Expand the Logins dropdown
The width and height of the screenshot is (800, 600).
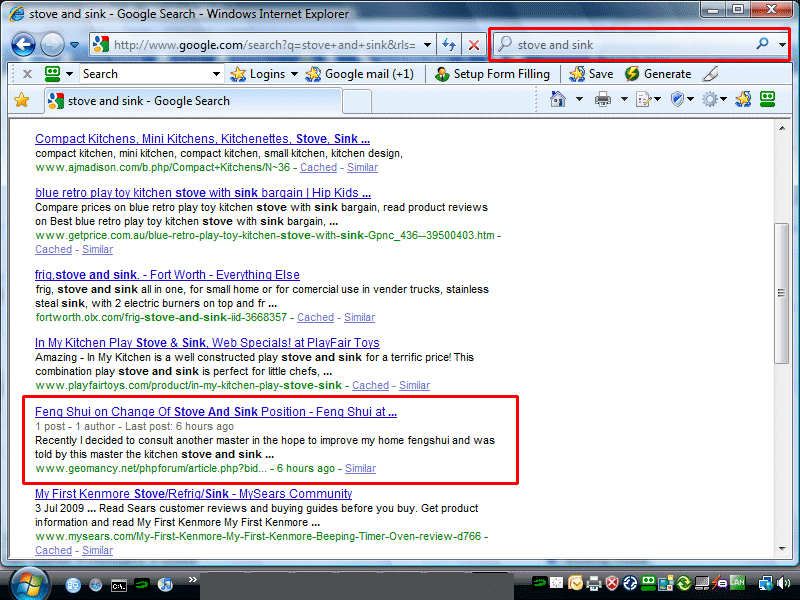(294, 74)
